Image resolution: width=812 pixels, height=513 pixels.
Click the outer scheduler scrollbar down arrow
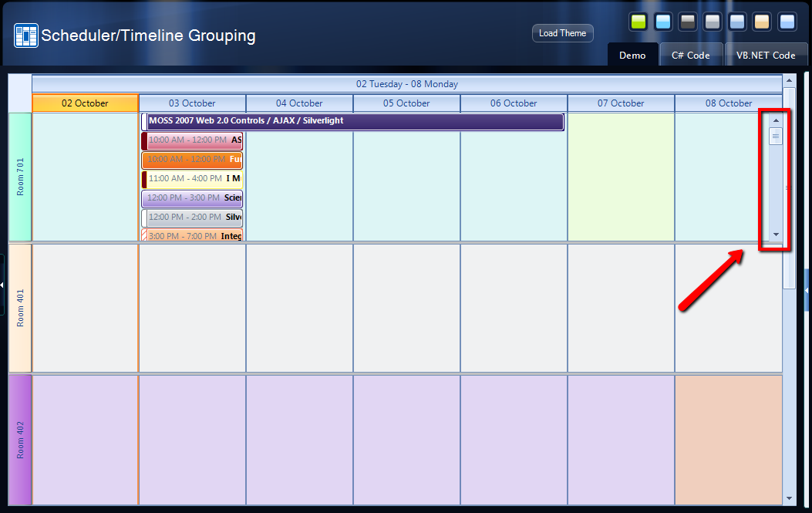pyautogui.click(x=789, y=498)
